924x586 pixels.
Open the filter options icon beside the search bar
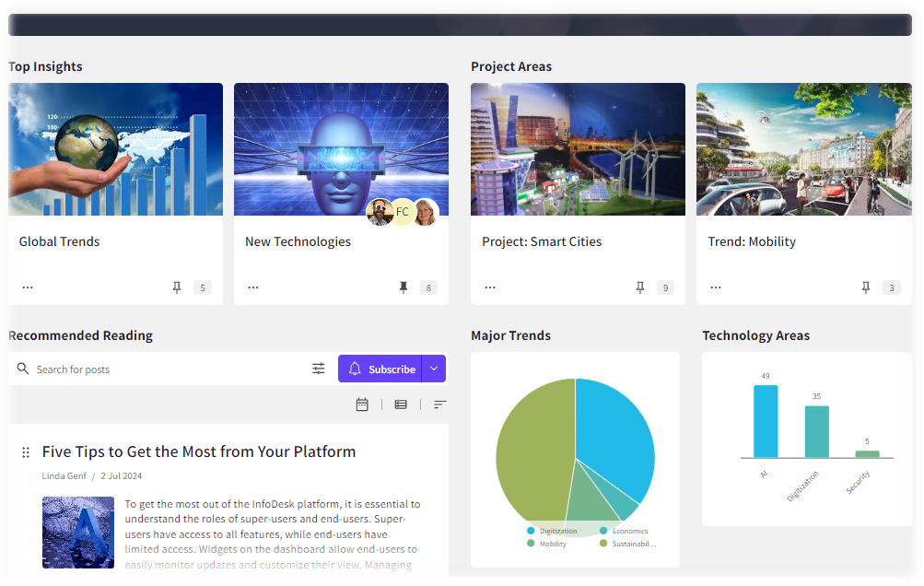pos(319,368)
